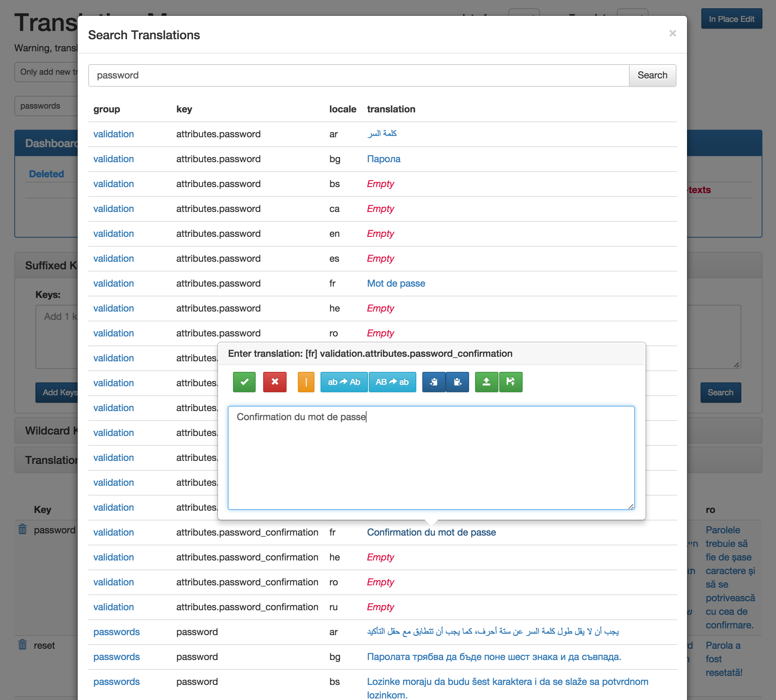Edit Empty translation for attributes.password en

coord(380,234)
